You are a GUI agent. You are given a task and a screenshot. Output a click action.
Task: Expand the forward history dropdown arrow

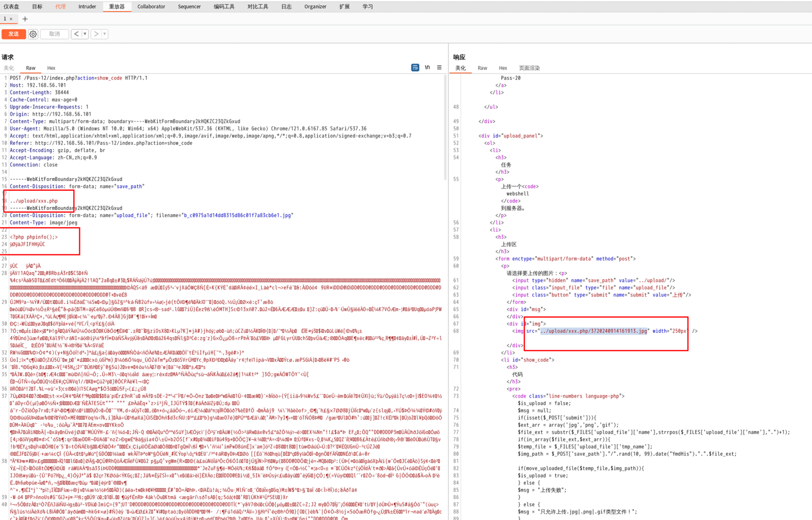pos(105,34)
